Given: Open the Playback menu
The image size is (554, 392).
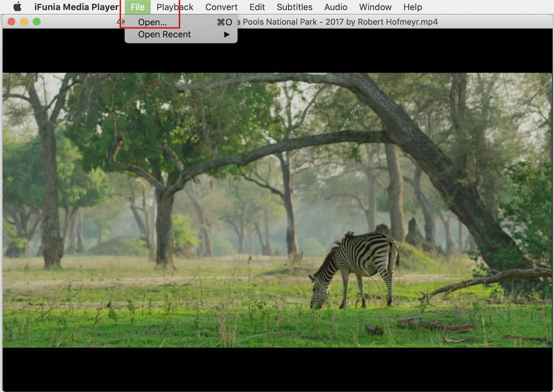Looking at the screenshot, I should pyautogui.click(x=175, y=7).
